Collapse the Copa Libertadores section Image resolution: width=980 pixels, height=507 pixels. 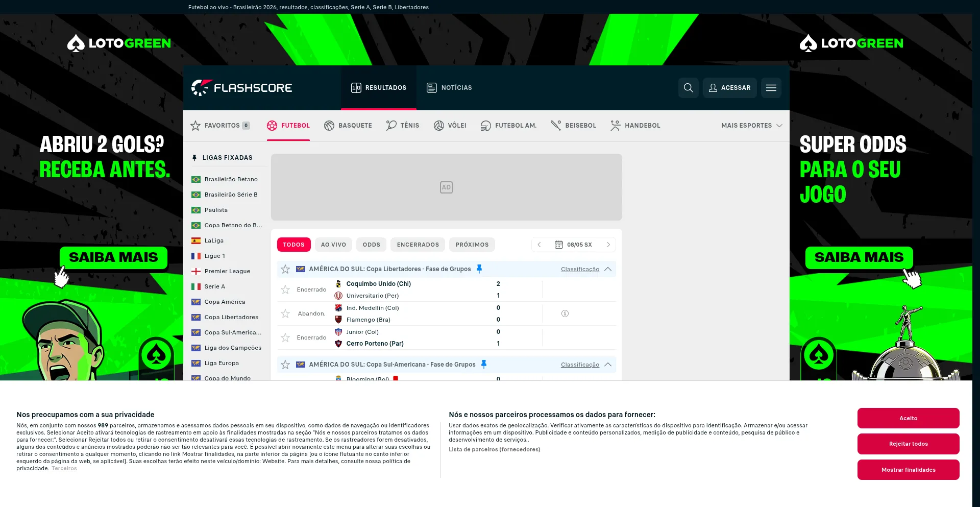point(608,269)
